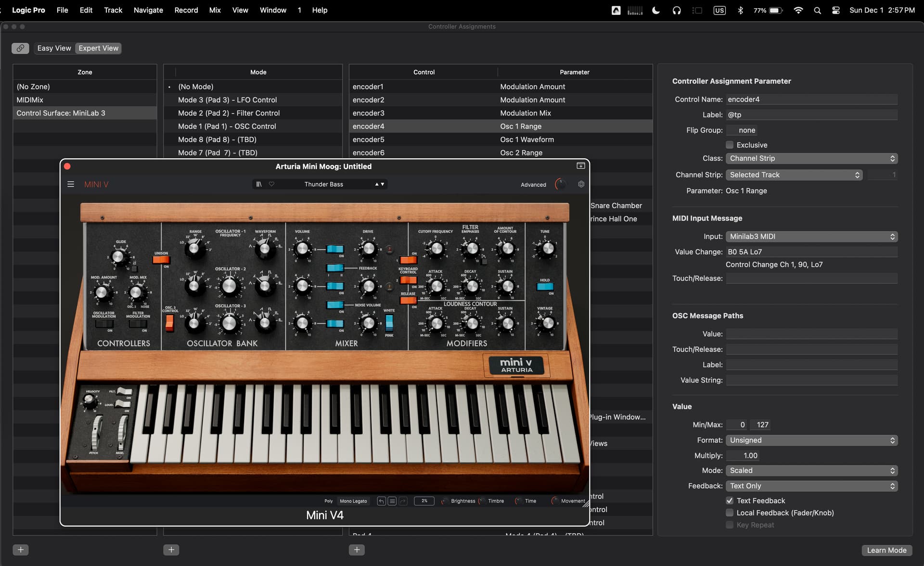Open the Mode dropdown showing Scaled
The width and height of the screenshot is (924, 566).
(x=811, y=470)
